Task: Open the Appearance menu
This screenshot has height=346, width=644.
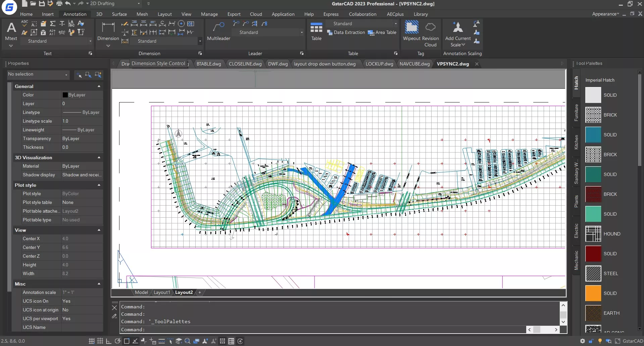Action: [x=605, y=14]
